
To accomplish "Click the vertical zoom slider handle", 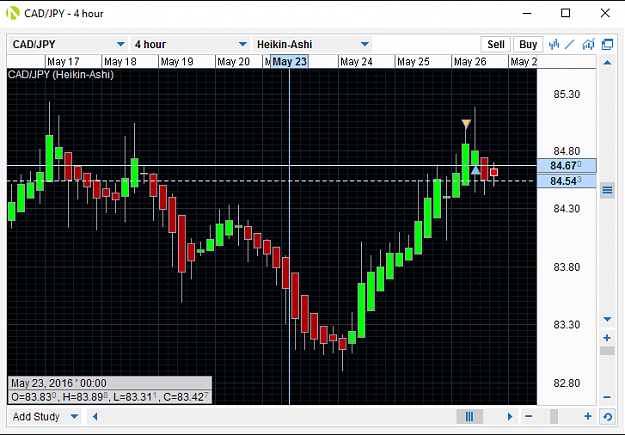I will (x=607, y=351).
